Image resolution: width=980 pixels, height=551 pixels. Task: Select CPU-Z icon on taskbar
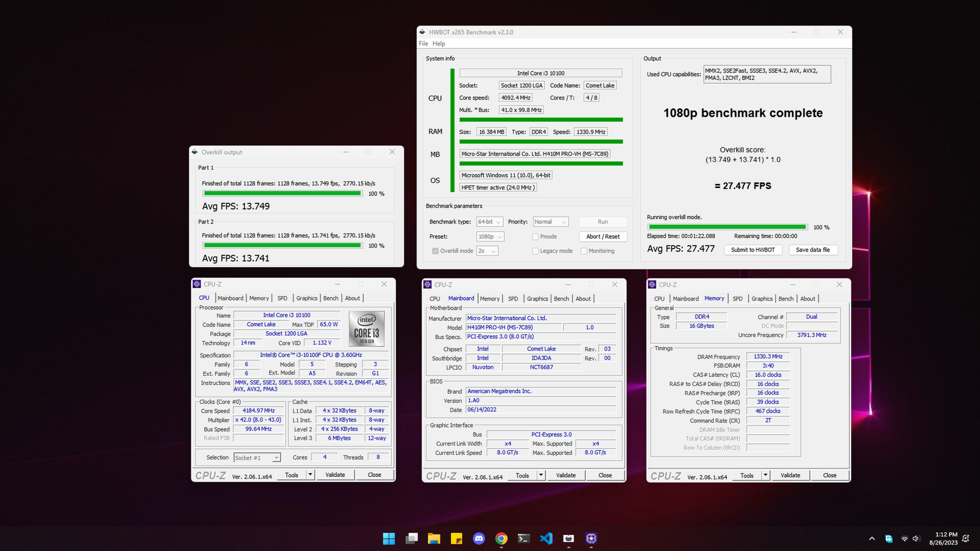tap(591, 538)
